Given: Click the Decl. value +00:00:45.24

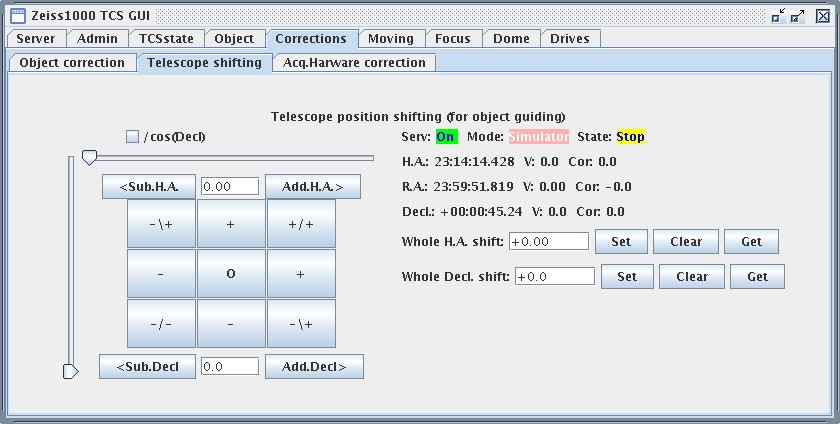Looking at the screenshot, I should 481,212.
